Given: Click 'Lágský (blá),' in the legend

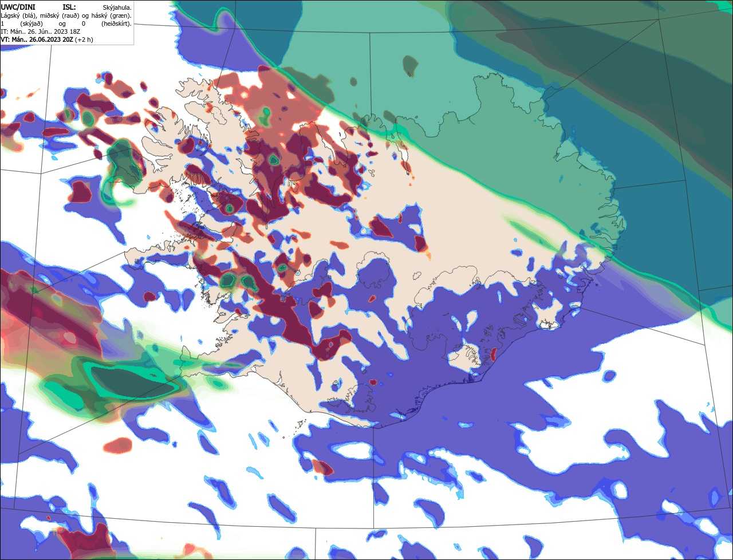Looking at the screenshot, I should pyautogui.click(x=19, y=16).
